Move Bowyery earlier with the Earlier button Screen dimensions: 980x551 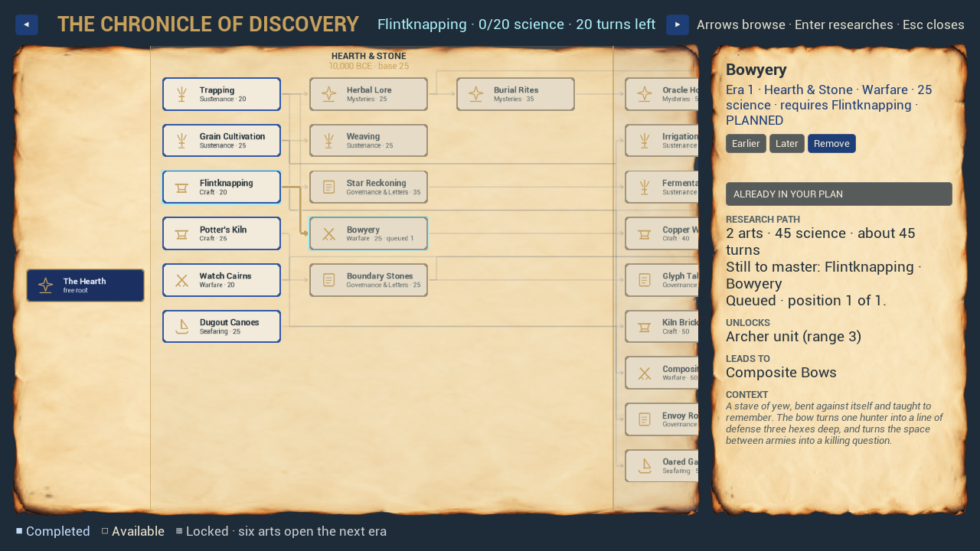click(746, 144)
